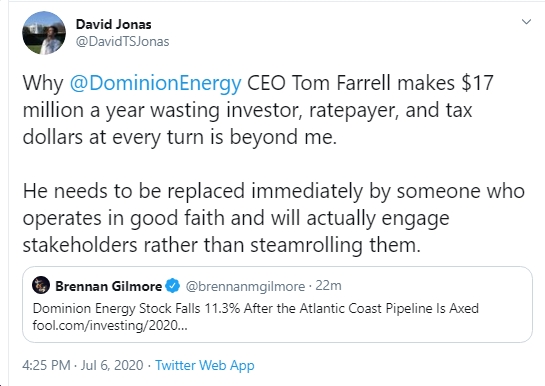The height and width of the screenshot is (386, 545).
Task: Open the tweet options chevron menu
Action: (x=526, y=22)
